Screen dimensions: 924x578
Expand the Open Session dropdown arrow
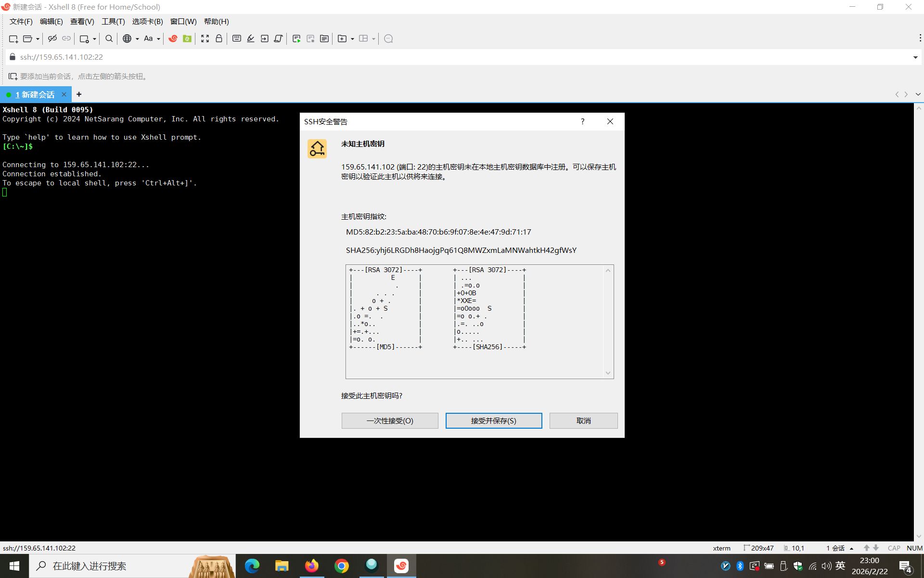38,39
